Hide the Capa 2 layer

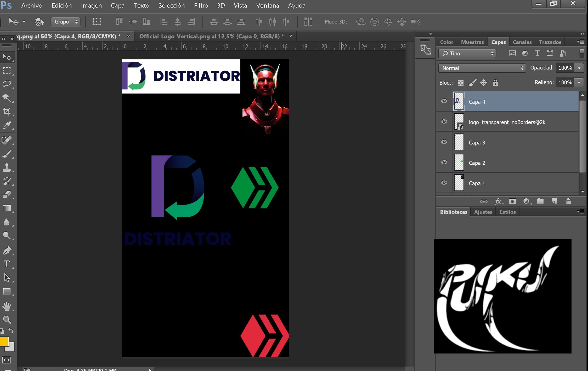pyautogui.click(x=444, y=162)
